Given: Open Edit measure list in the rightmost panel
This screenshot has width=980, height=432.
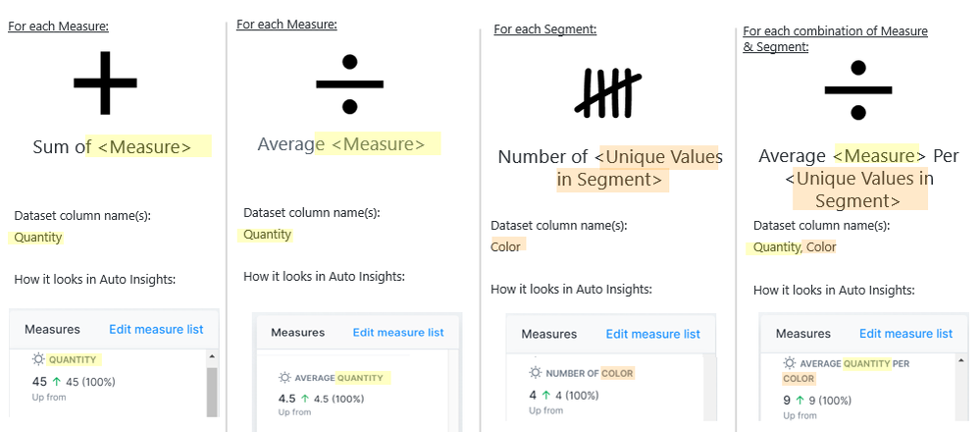Looking at the screenshot, I should click(x=905, y=334).
